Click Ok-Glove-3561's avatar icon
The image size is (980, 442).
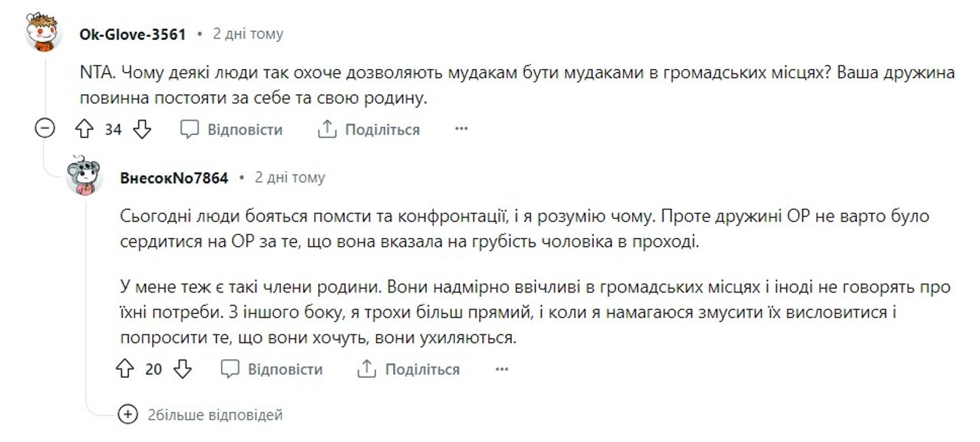44,33
